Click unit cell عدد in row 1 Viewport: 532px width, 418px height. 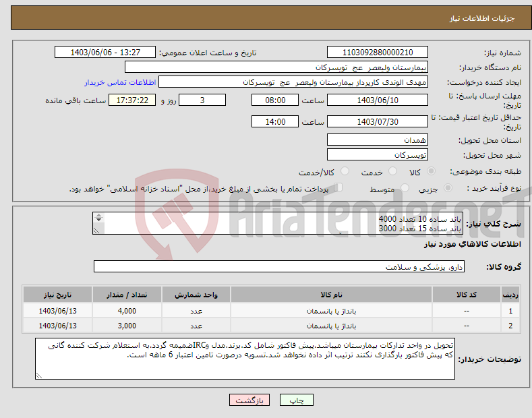(x=196, y=311)
